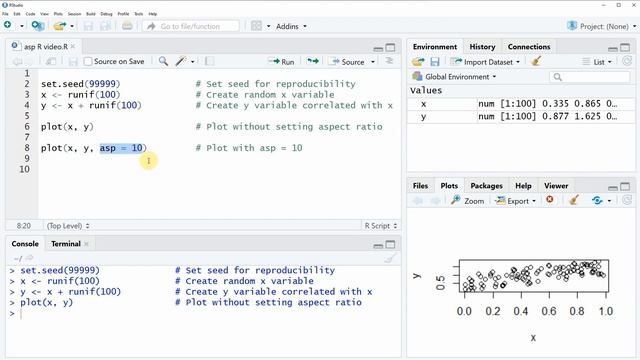The height and width of the screenshot is (360, 640).
Task: Open the Addins dropdown
Action: [x=291, y=26]
